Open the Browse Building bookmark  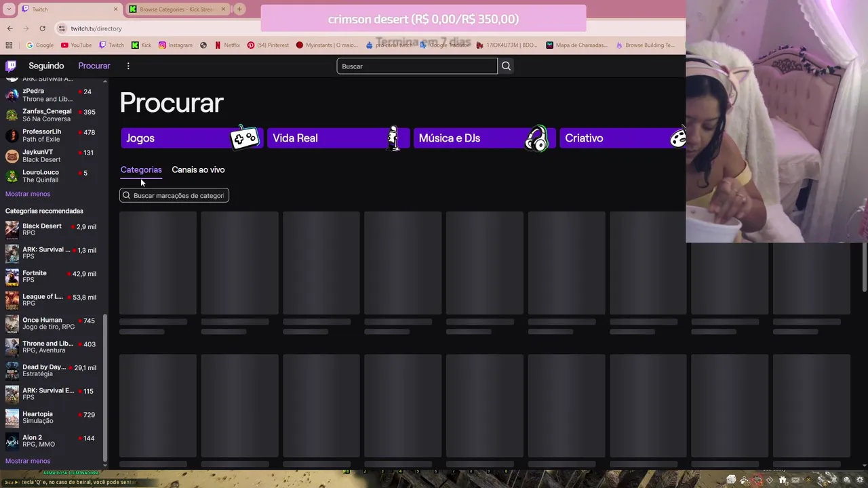point(645,45)
